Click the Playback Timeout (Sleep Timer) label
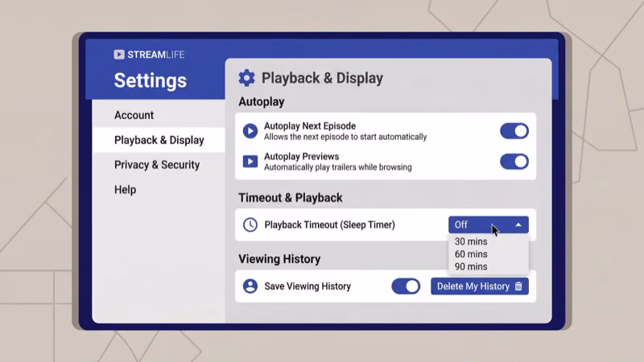 [330, 225]
